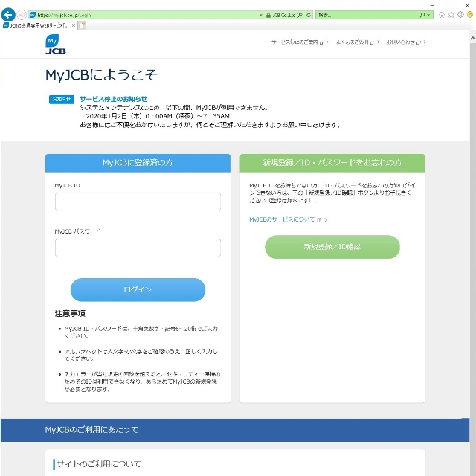Click the MyJCB パスワード field label
Image resolution: width=476 pixels, height=476 pixels.
(77, 231)
